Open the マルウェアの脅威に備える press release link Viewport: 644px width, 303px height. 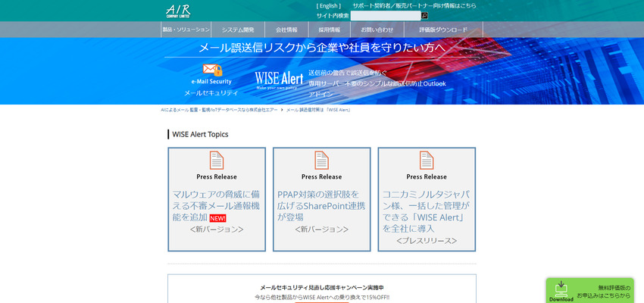coord(216,206)
